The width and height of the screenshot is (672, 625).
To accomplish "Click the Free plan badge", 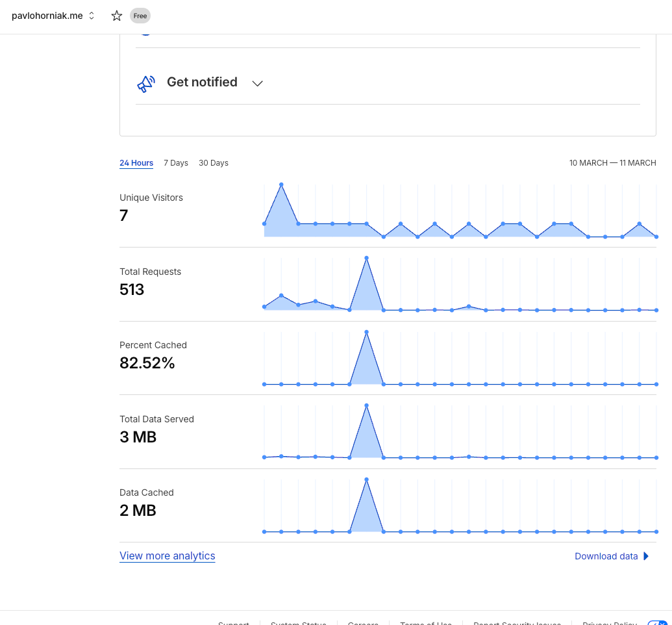I will 140,16.
